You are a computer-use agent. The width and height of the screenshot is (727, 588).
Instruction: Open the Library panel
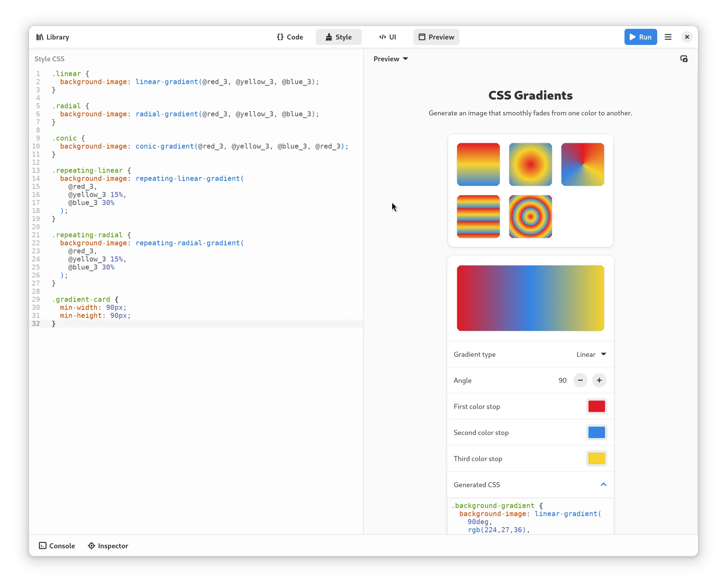[52, 37]
